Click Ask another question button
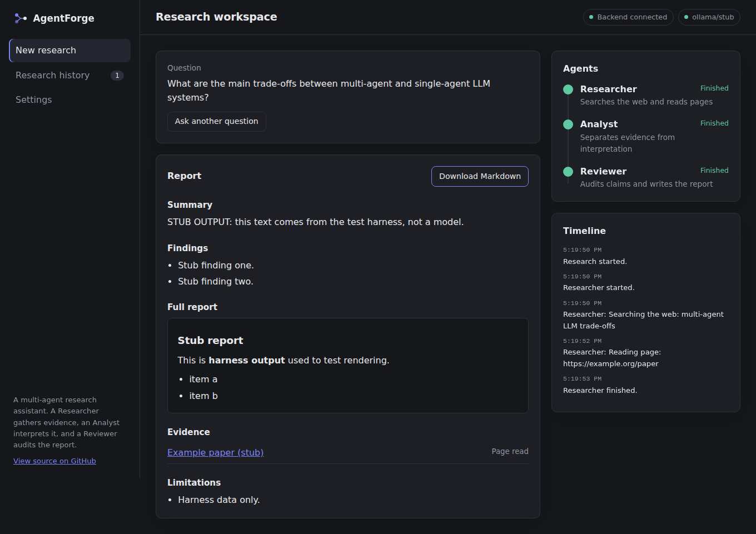The image size is (756, 534). click(217, 122)
